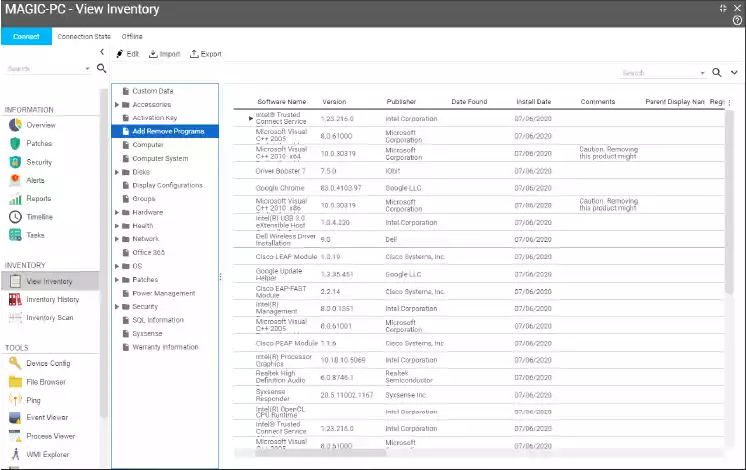Launch the WMI Explorer icon
The width and height of the screenshot is (746, 470).
coord(15,454)
